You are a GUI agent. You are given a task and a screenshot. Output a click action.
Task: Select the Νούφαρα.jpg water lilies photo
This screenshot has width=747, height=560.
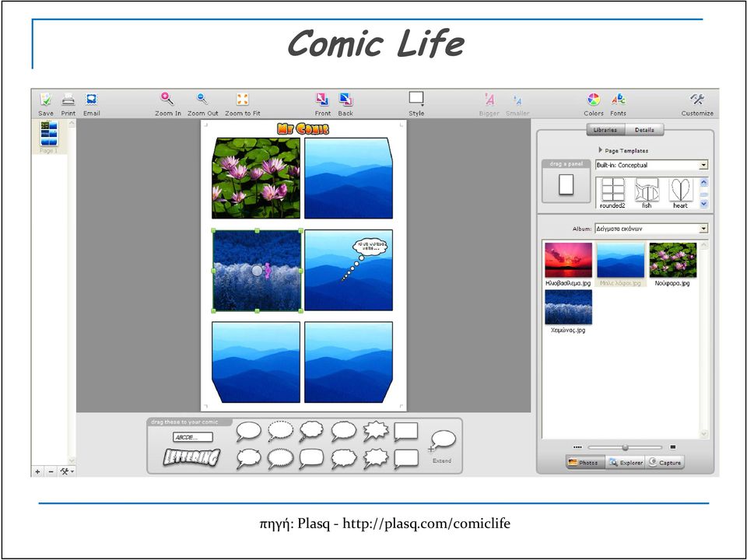click(x=672, y=260)
